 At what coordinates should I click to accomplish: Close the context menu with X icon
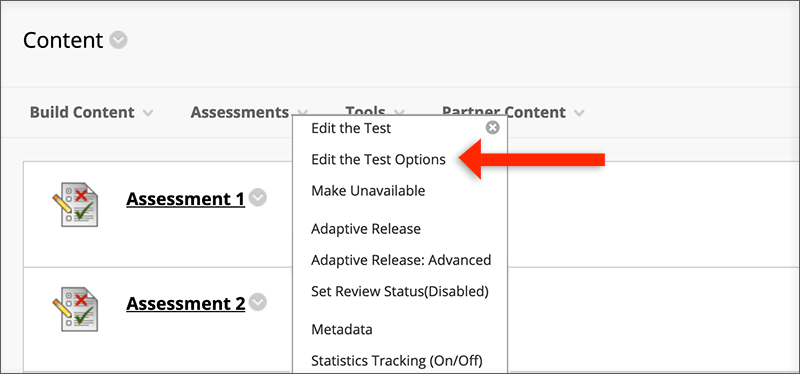click(492, 128)
